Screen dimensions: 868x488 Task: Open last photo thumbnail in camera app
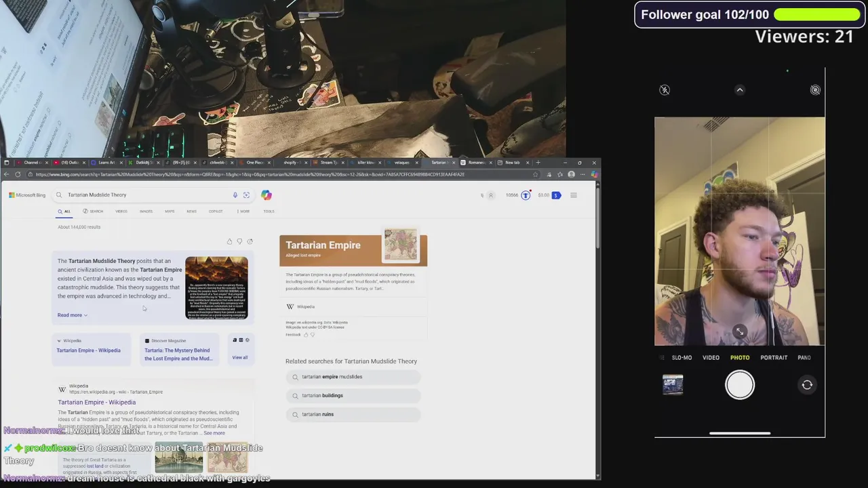pos(673,385)
